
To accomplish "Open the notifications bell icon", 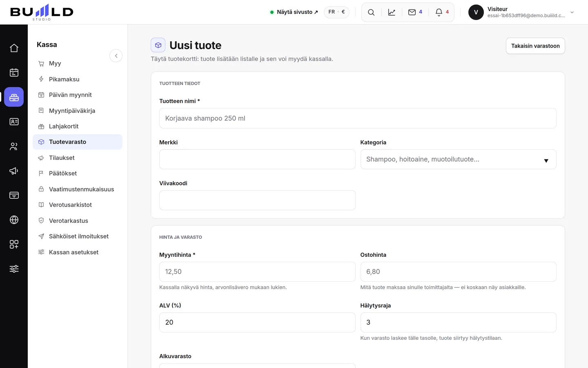I will [x=442, y=12].
